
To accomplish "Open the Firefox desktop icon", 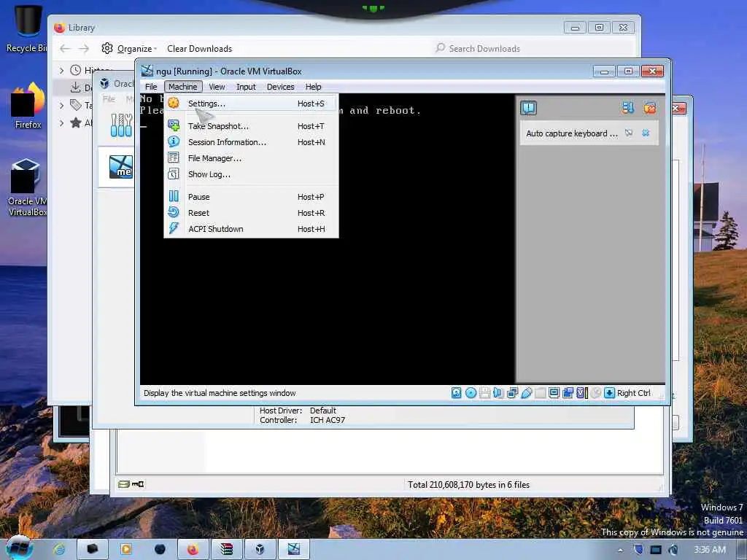I will coord(28,106).
